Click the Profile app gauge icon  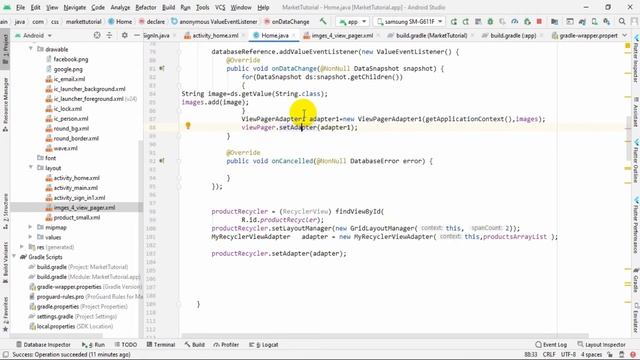(x=515, y=21)
